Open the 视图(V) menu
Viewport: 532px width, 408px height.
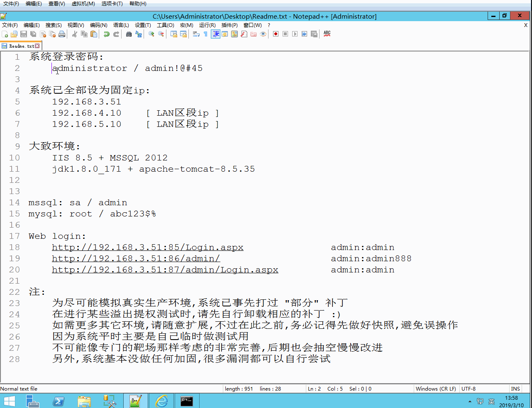pyautogui.click(x=76, y=25)
